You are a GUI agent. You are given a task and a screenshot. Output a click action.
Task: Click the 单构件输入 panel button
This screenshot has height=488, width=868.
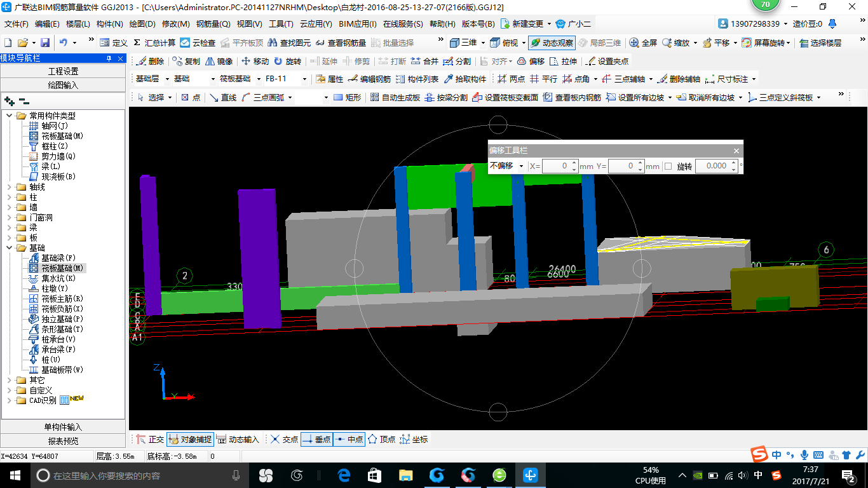[63, 427]
